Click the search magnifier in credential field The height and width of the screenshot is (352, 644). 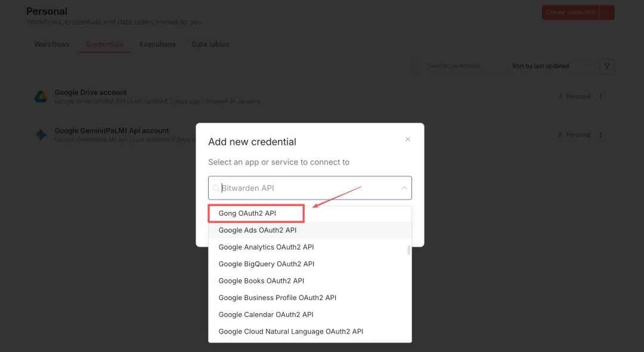click(x=216, y=188)
